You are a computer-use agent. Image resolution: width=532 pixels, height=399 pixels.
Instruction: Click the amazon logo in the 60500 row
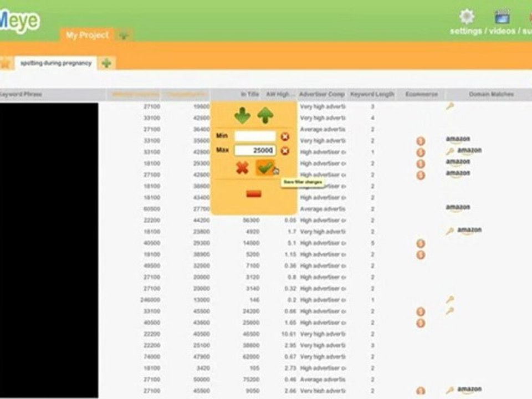458,207
